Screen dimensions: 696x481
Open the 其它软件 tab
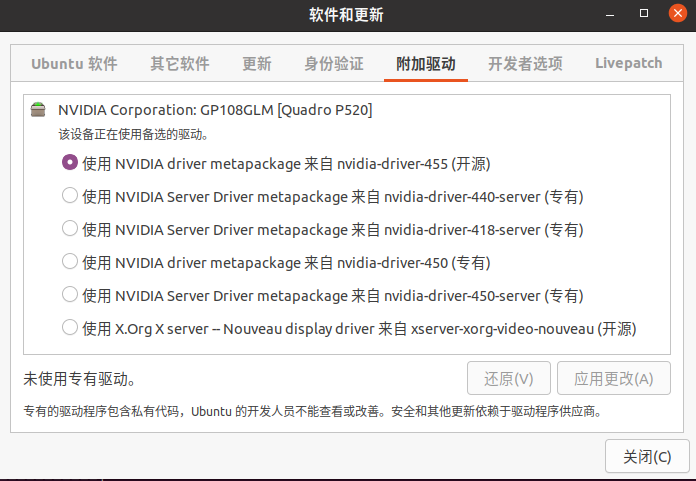(180, 63)
